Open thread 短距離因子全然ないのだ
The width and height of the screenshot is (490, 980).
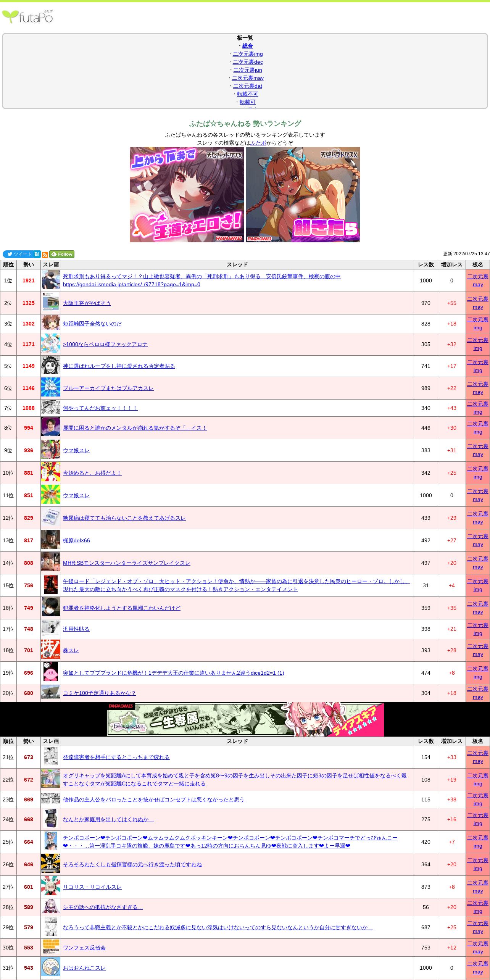pos(92,324)
